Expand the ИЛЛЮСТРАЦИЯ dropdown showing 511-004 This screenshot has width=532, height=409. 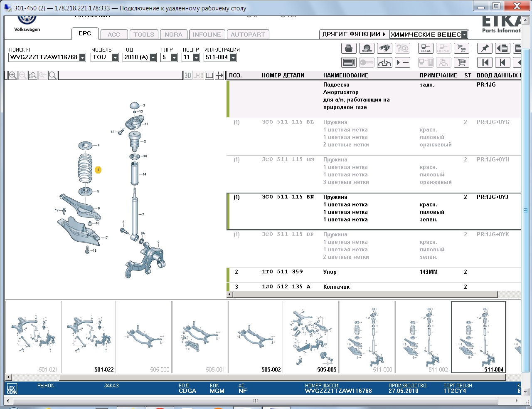(233, 57)
